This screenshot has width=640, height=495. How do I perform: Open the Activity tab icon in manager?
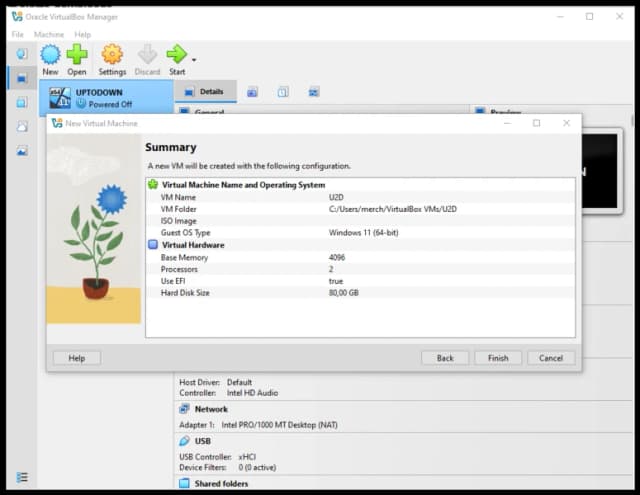coord(313,92)
